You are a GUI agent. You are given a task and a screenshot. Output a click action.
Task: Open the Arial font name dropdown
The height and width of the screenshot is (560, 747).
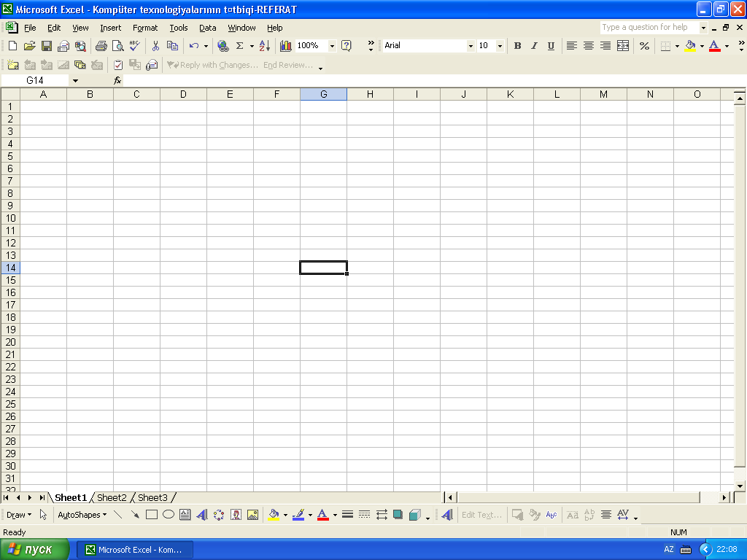(x=471, y=46)
